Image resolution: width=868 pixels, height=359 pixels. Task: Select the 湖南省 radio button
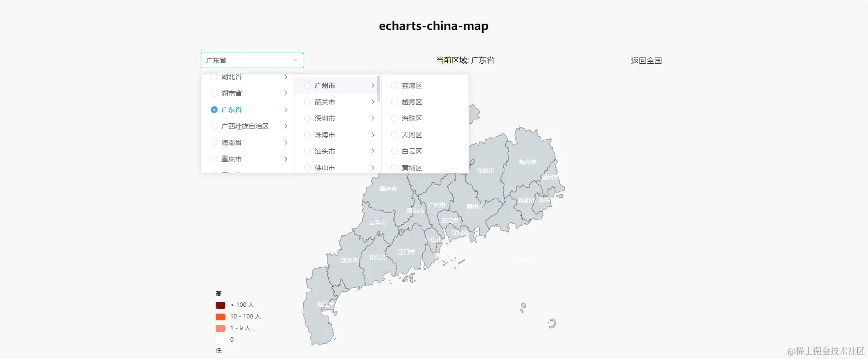click(x=214, y=93)
